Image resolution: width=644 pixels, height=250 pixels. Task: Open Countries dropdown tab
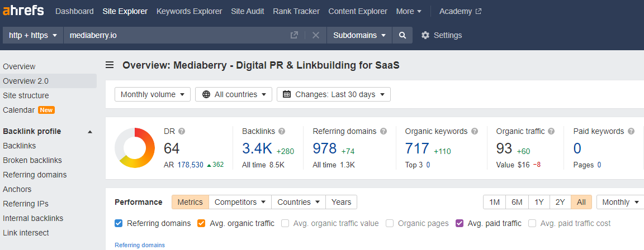299,202
